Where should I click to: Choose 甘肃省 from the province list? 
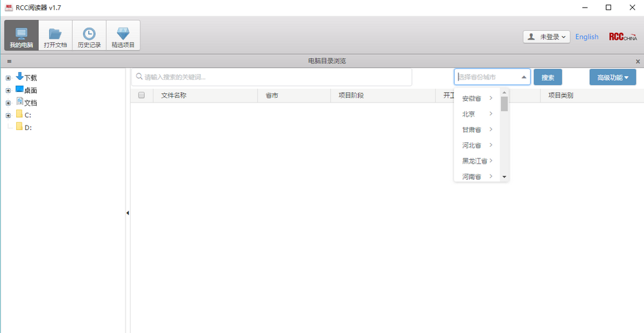tap(471, 129)
